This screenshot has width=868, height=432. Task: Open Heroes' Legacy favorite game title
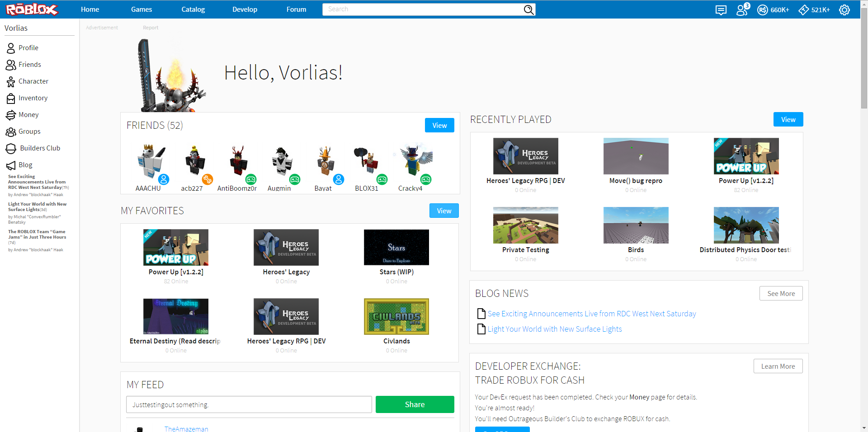[x=286, y=272]
